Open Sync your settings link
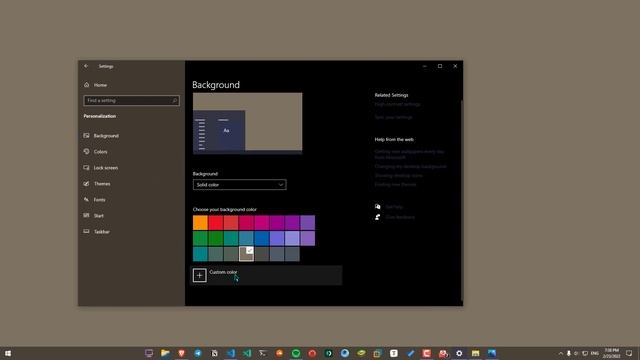Screen dimensions: 640x360 point(393,117)
